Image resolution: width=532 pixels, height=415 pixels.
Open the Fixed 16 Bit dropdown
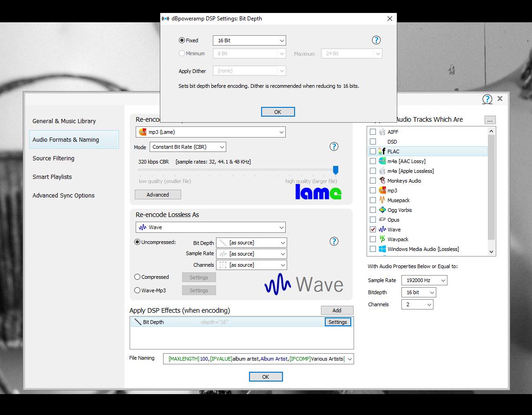(249, 40)
